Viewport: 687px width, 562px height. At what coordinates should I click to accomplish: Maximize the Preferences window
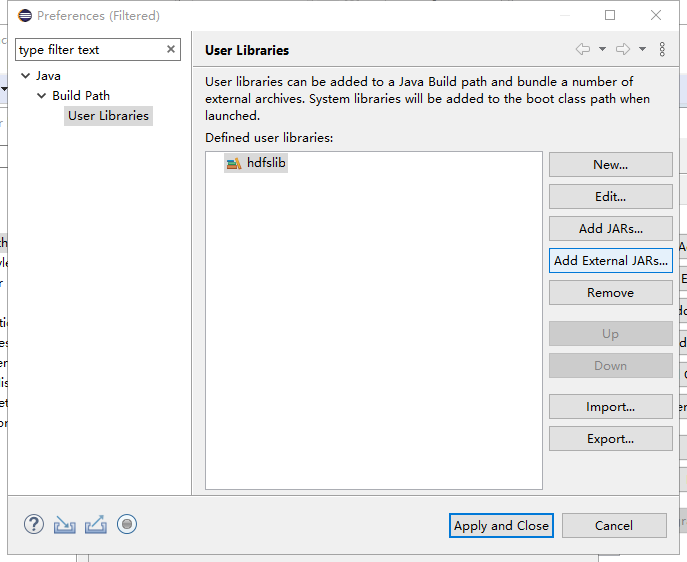pos(610,15)
